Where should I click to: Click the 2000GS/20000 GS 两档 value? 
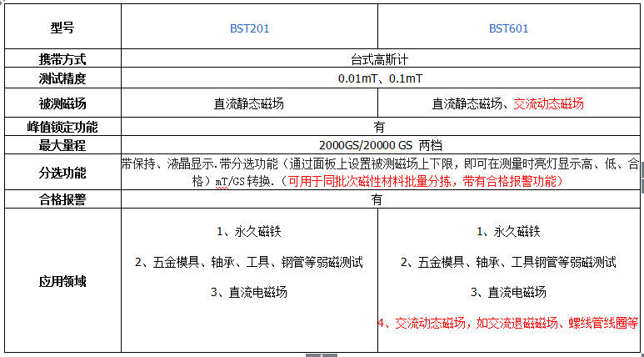(381, 145)
